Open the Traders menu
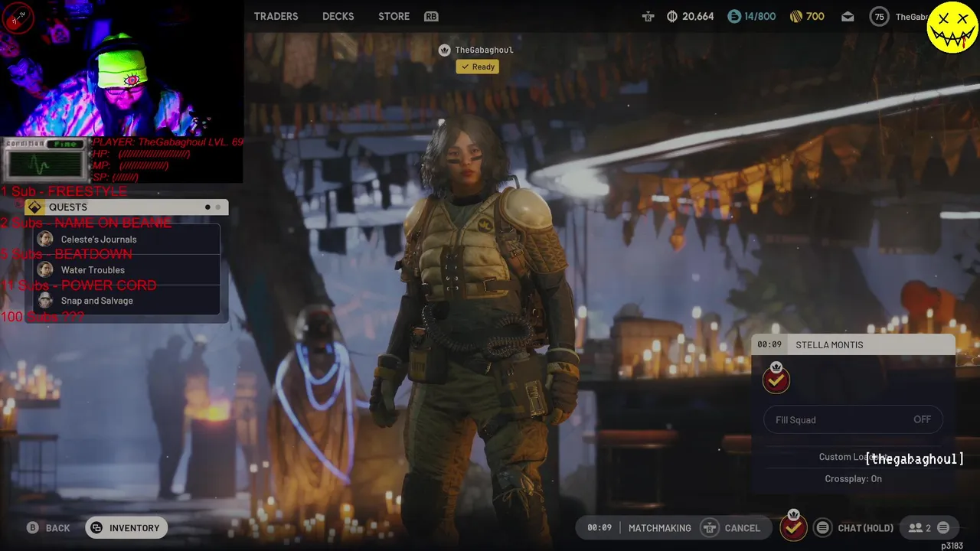 pos(276,16)
